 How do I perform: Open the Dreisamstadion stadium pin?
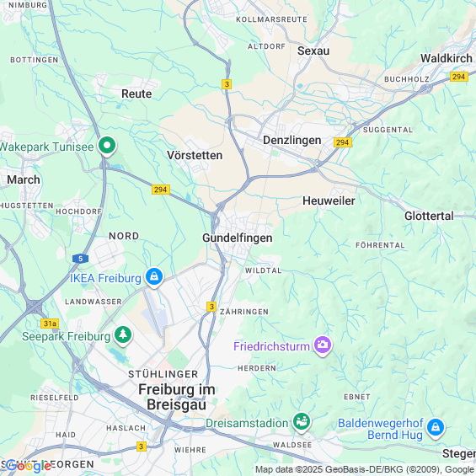[301, 422]
